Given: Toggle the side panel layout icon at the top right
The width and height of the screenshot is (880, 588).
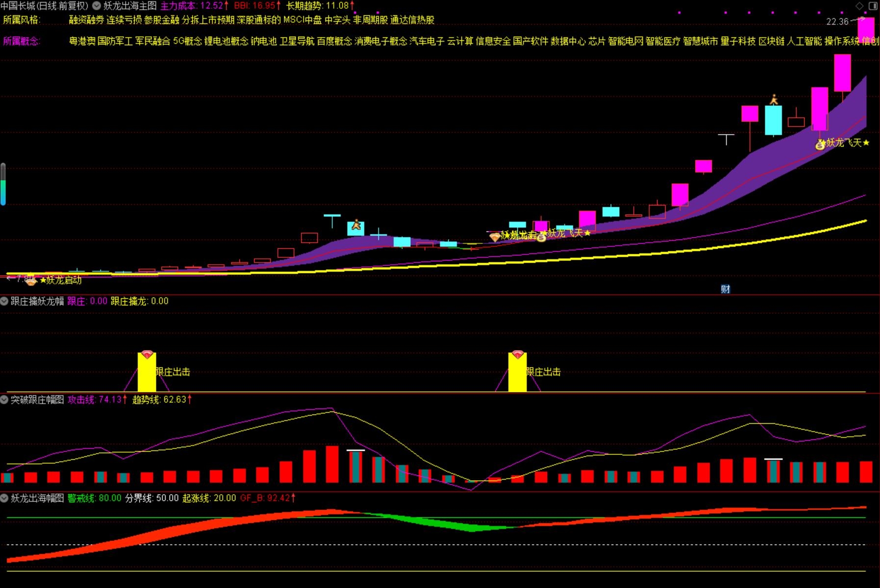Looking at the screenshot, I should pos(873,6).
